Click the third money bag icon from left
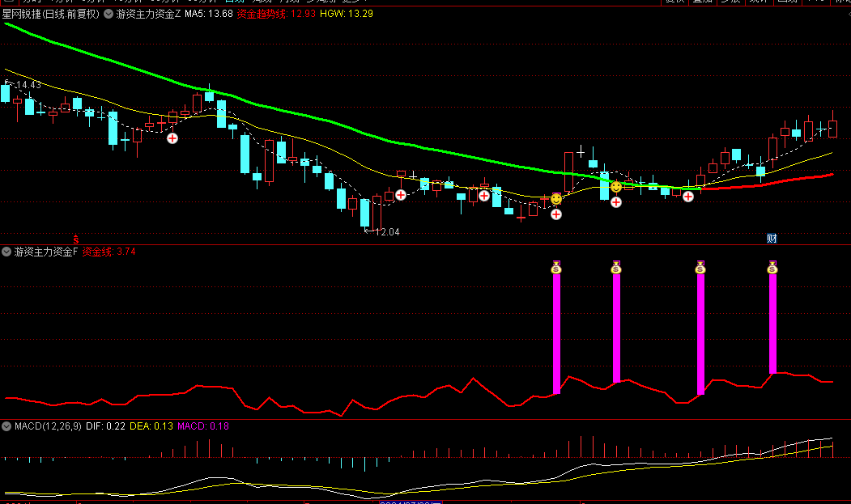Image resolution: width=851 pixels, height=504 pixels. pyautogui.click(x=700, y=268)
